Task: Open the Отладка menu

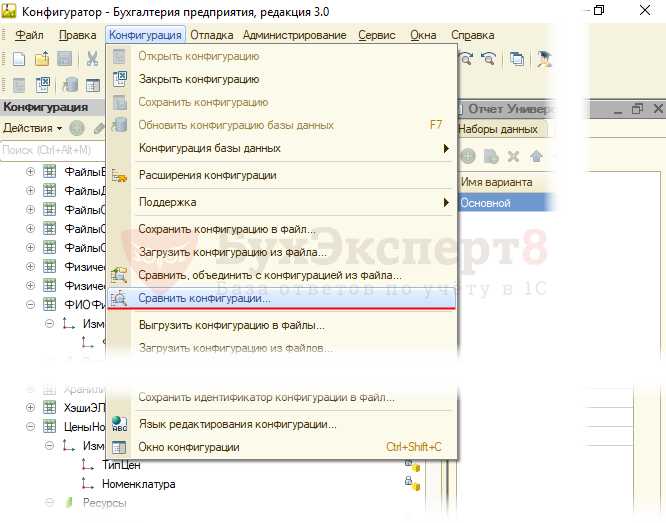Action: [x=212, y=35]
